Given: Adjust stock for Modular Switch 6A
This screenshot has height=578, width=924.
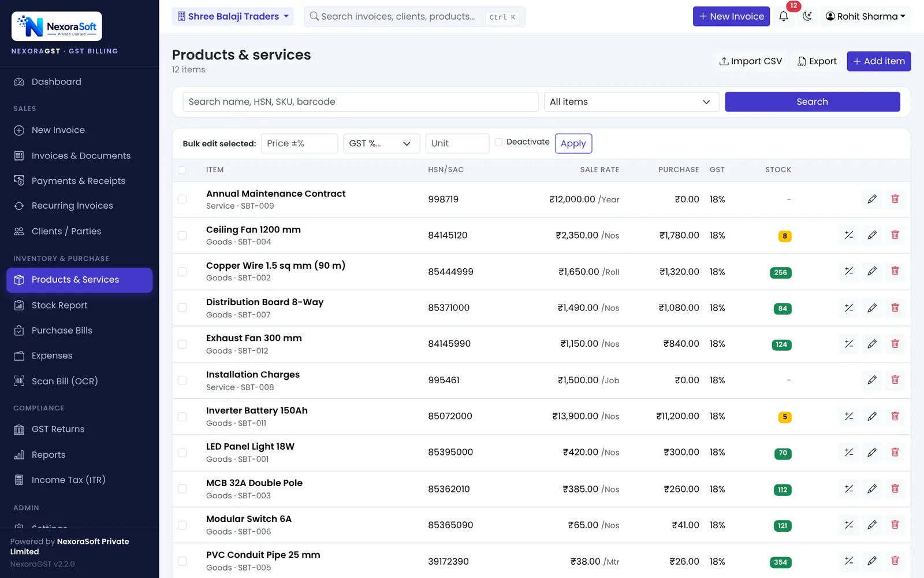Looking at the screenshot, I should 849,525.
